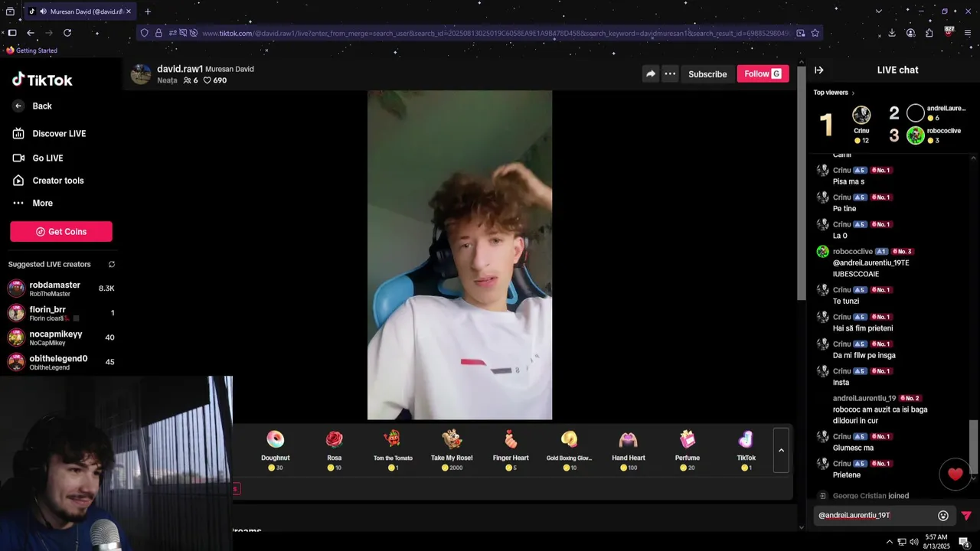Open top viewer Crinu's avatar
The height and width of the screenshot is (551, 980).
[x=861, y=115]
